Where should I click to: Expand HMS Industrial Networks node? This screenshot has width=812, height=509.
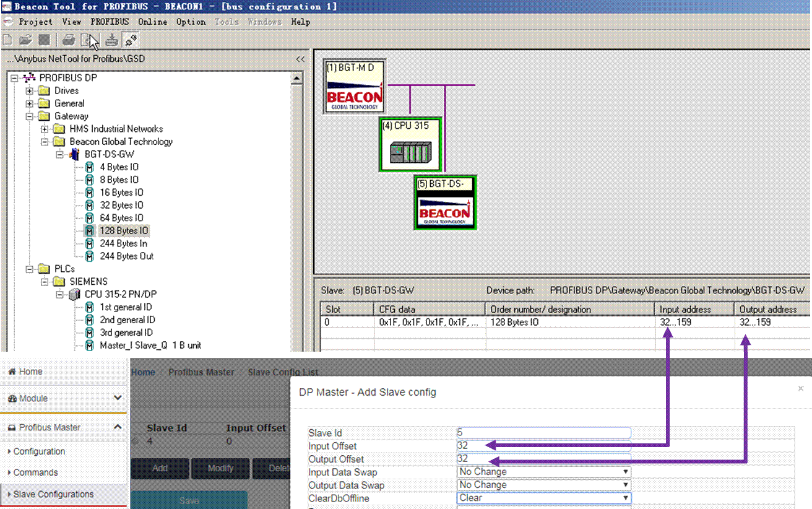click(45, 129)
